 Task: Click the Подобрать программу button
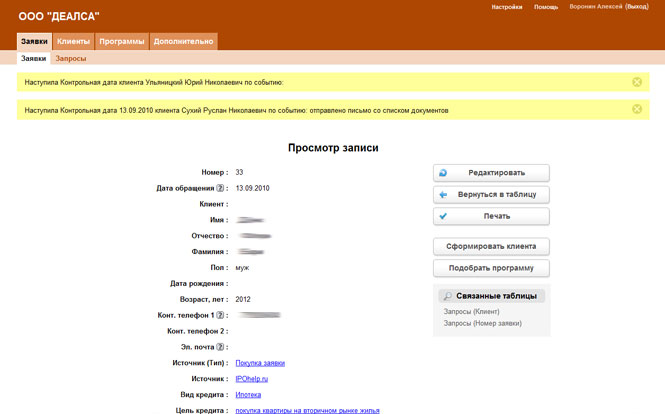[491, 268]
